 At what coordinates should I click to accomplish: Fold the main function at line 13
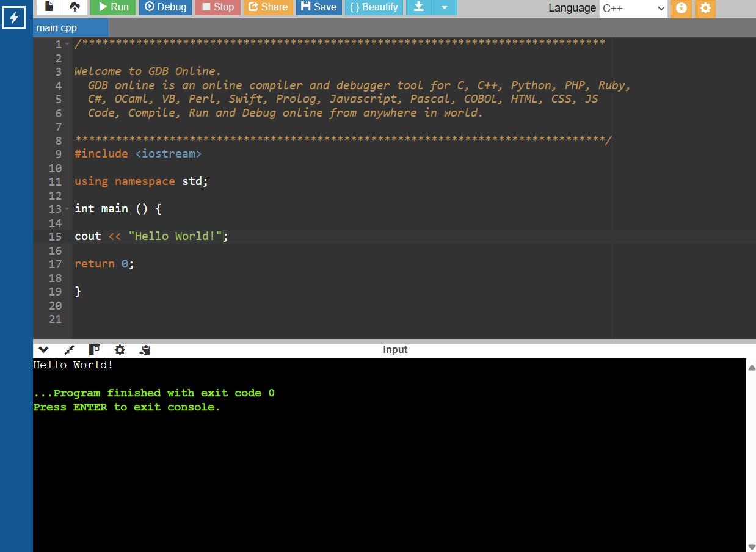pos(67,209)
